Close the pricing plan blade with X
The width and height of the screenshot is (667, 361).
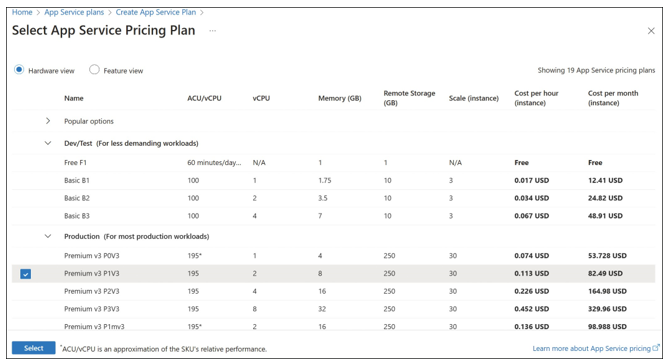click(651, 31)
